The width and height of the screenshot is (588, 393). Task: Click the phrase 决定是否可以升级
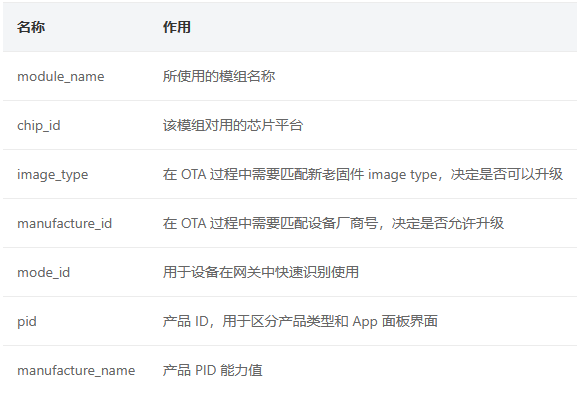[x=507, y=174]
